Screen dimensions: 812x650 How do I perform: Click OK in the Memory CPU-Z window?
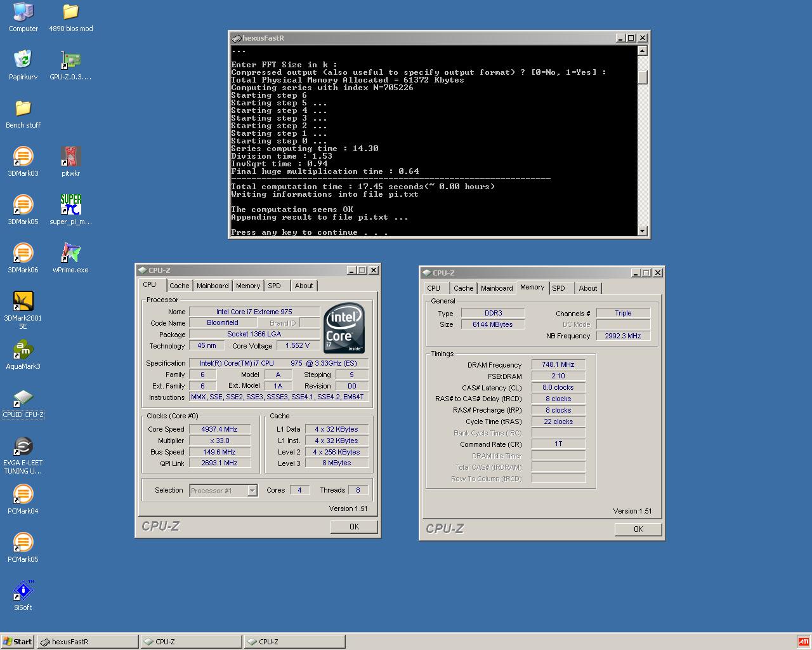pyautogui.click(x=638, y=529)
